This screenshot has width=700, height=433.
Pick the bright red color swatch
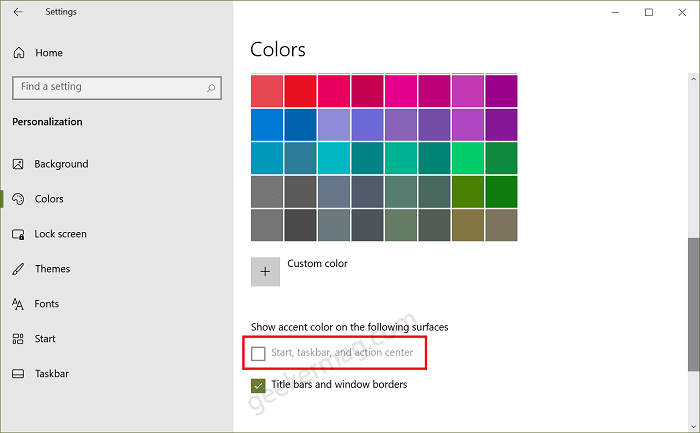click(x=300, y=91)
